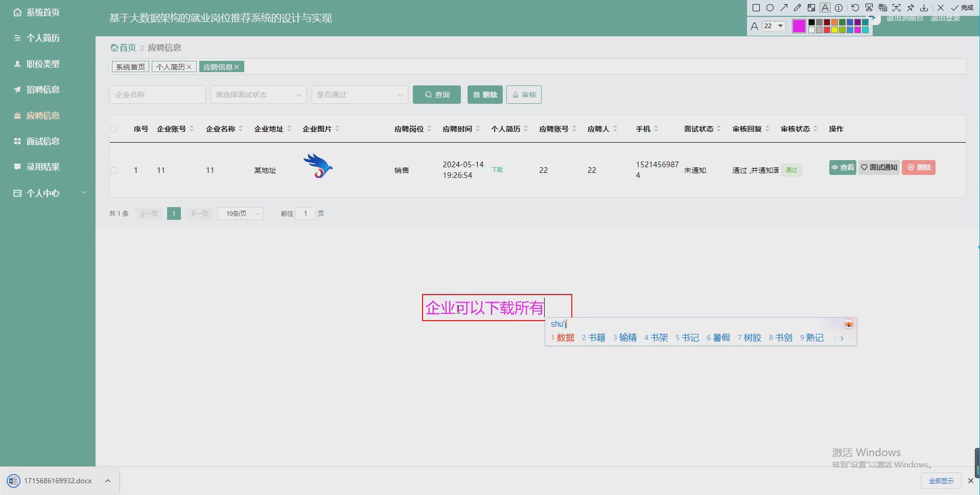Select the arrow annotation tool
The image size is (980, 495).
click(784, 8)
